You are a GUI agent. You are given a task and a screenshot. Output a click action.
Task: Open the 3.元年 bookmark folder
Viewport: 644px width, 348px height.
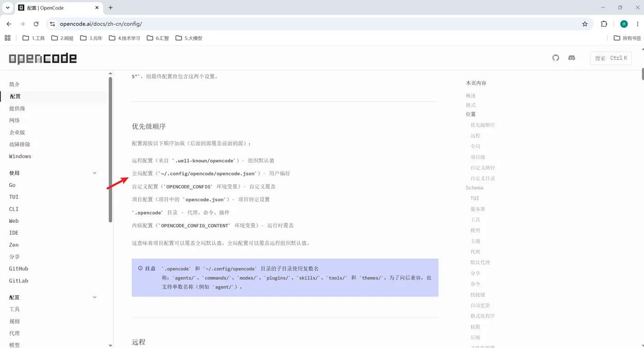click(91, 38)
